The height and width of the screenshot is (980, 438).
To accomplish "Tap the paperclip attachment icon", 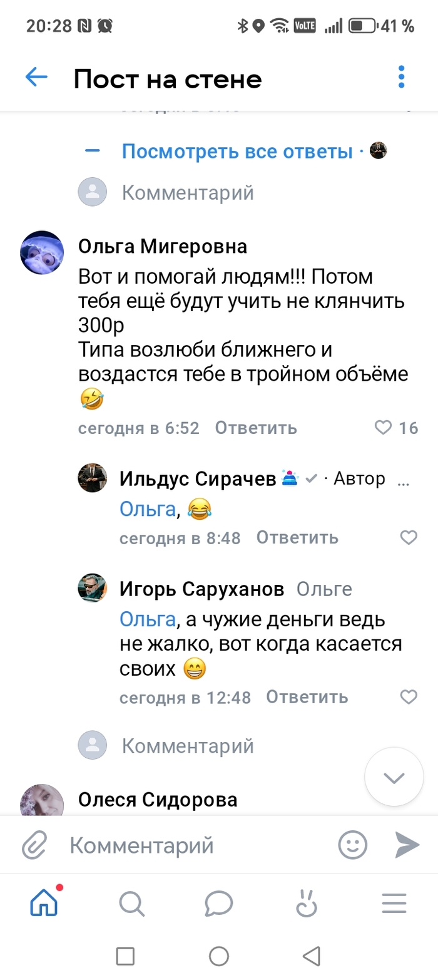I will click(x=35, y=845).
